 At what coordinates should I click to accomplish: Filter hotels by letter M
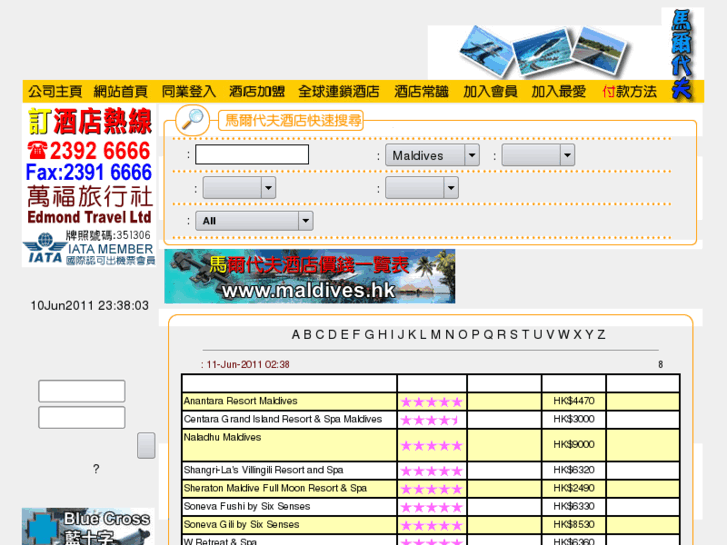point(436,335)
